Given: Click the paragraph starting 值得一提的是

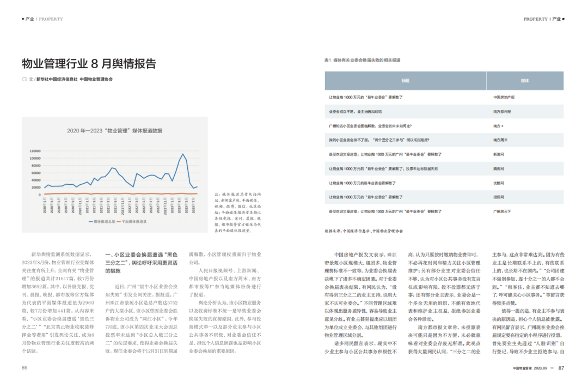Looking at the screenshot, I should coord(528,331).
